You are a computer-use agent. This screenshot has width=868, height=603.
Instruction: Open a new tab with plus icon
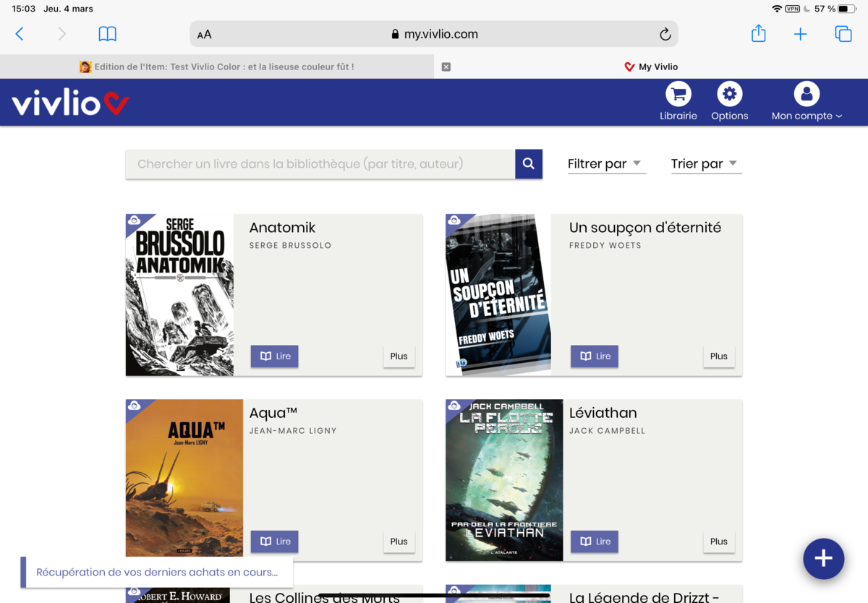(800, 34)
